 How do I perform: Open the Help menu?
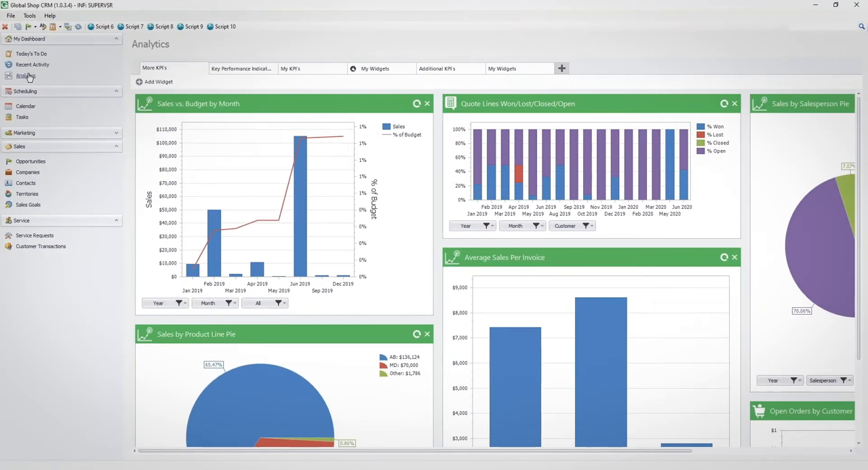point(50,16)
